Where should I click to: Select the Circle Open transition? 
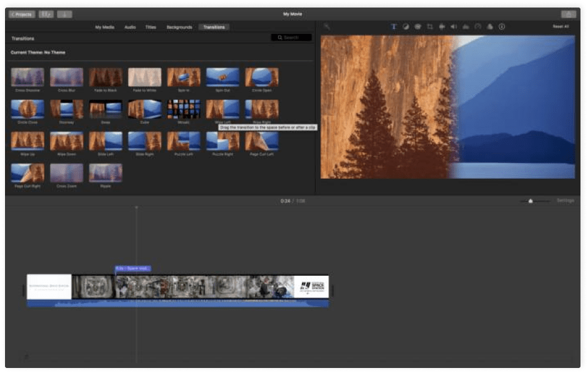(261, 77)
